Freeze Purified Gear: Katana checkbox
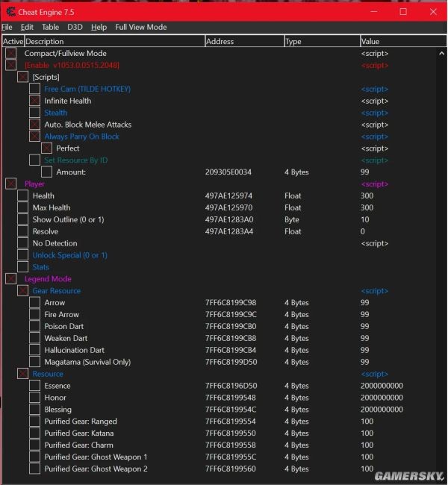 tap(34, 433)
